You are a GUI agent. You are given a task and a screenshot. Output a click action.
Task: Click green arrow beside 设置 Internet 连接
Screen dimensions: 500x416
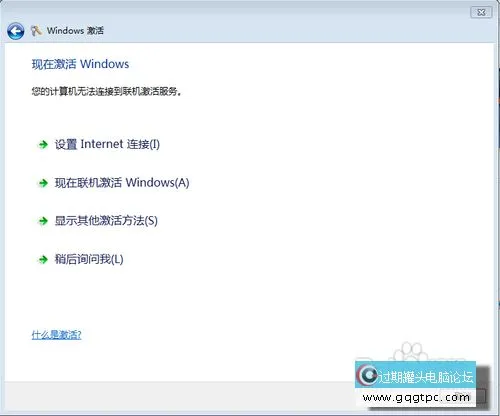[x=43, y=145]
